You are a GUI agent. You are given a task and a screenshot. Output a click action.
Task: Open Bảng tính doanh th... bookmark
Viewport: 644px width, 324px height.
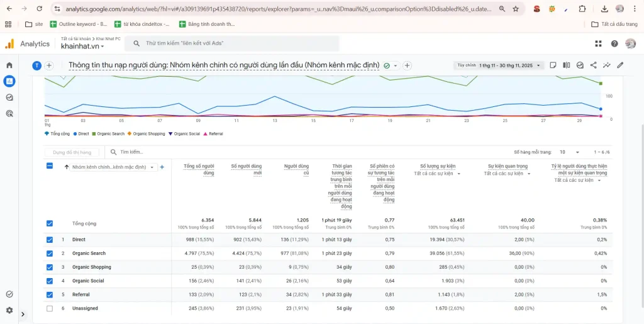pyautogui.click(x=207, y=25)
